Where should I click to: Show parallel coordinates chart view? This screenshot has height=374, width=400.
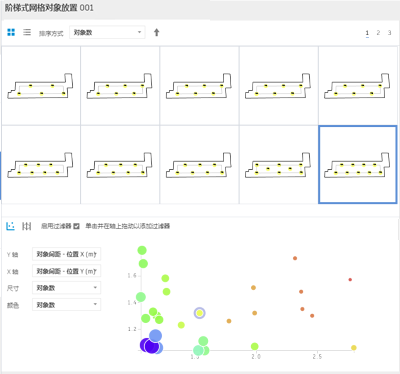(27, 226)
